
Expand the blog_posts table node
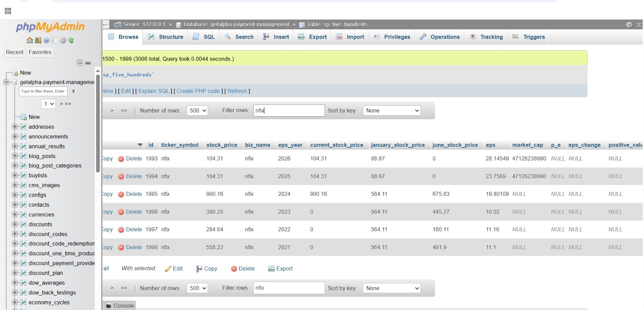[x=15, y=156]
